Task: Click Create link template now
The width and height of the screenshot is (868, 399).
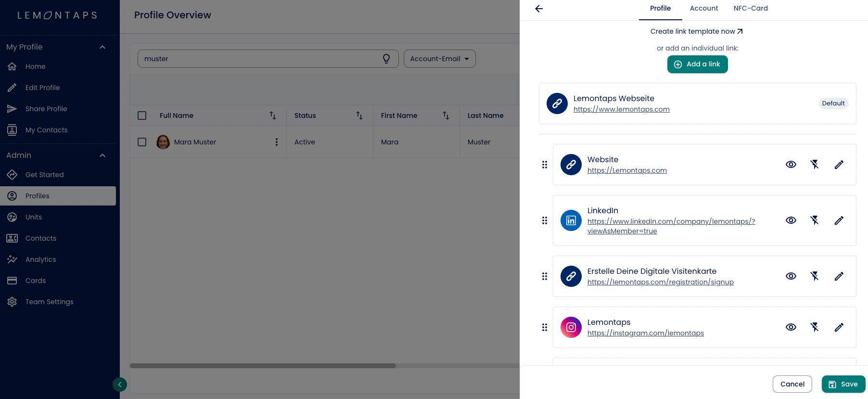Action: pyautogui.click(x=697, y=31)
